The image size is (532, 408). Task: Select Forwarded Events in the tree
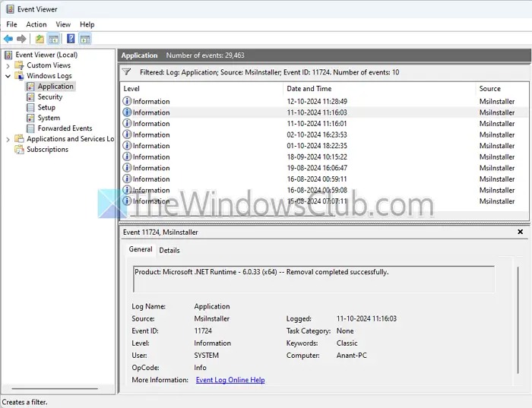click(65, 128)
